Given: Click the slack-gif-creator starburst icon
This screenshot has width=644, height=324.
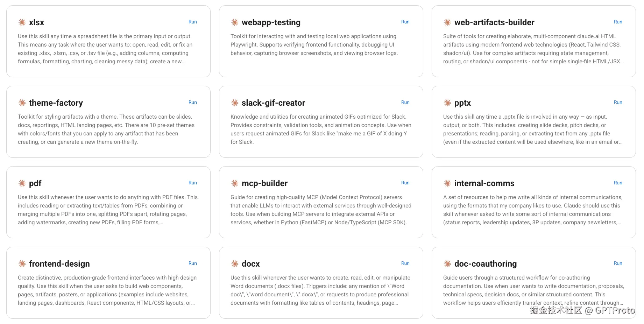Looking at the screenshot, I should click(x=235, y=103).
